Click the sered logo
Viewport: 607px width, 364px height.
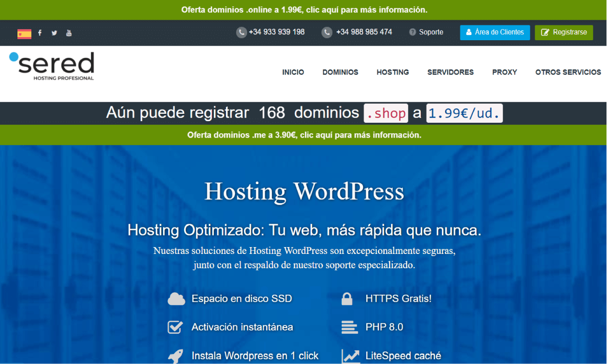click(50, 67)
